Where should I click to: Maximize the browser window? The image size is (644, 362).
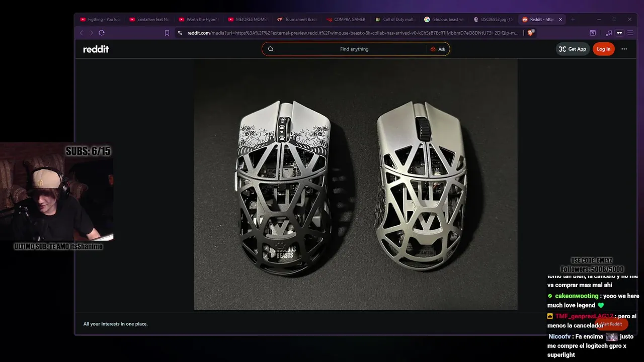click(x=614, y=20)
